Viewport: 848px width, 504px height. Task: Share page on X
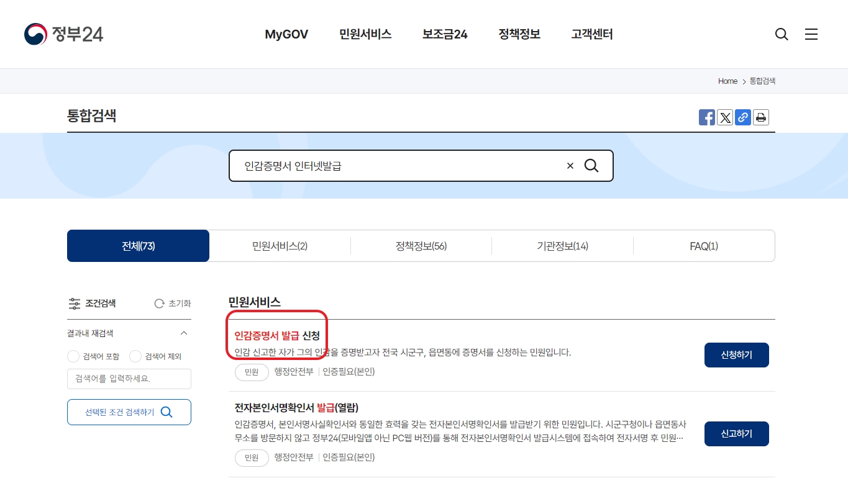click(725, 117)
